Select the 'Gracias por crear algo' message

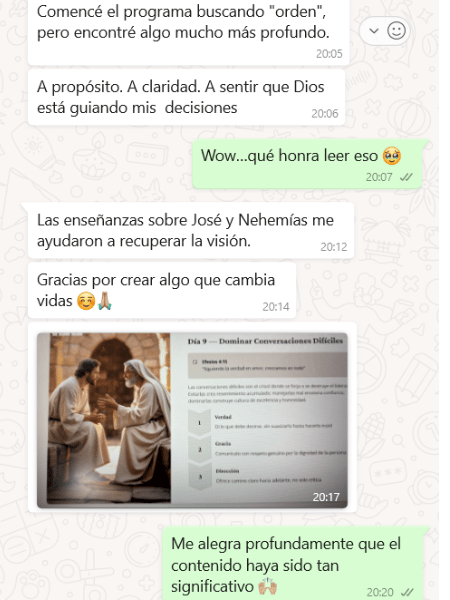pos(162,290)
